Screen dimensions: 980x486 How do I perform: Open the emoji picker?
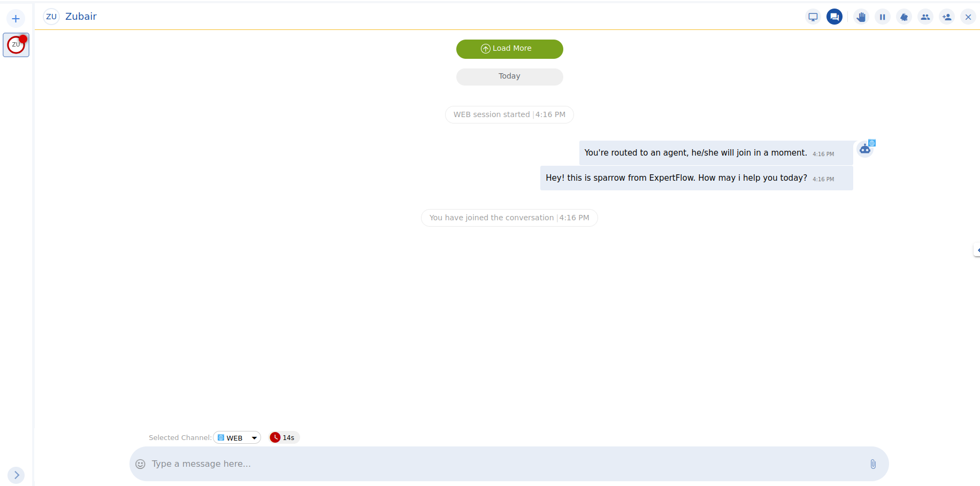[141, 464]
